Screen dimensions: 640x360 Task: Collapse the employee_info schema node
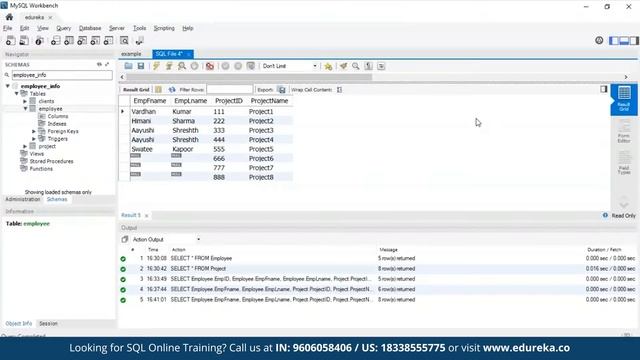click(x=8, y=86)
